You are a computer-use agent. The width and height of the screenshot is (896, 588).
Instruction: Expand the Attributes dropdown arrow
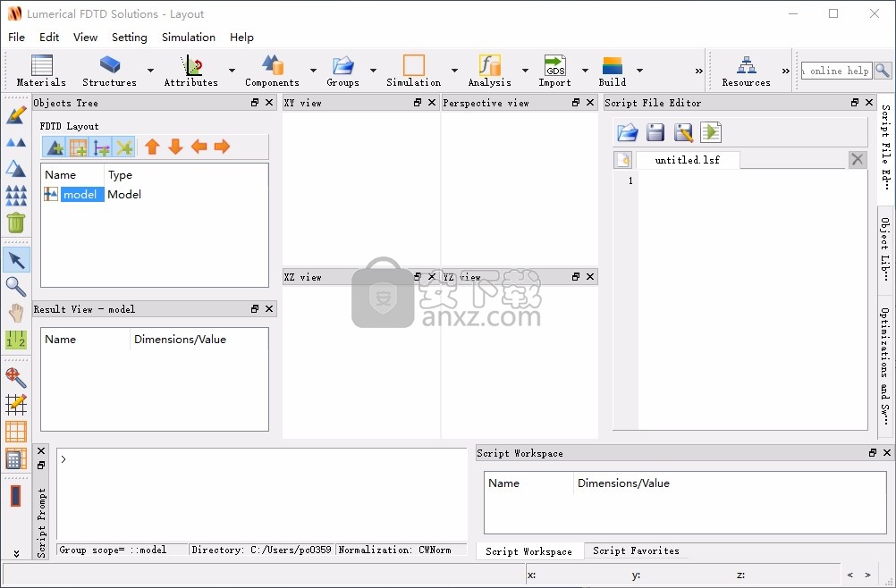(x=232, y=71)
